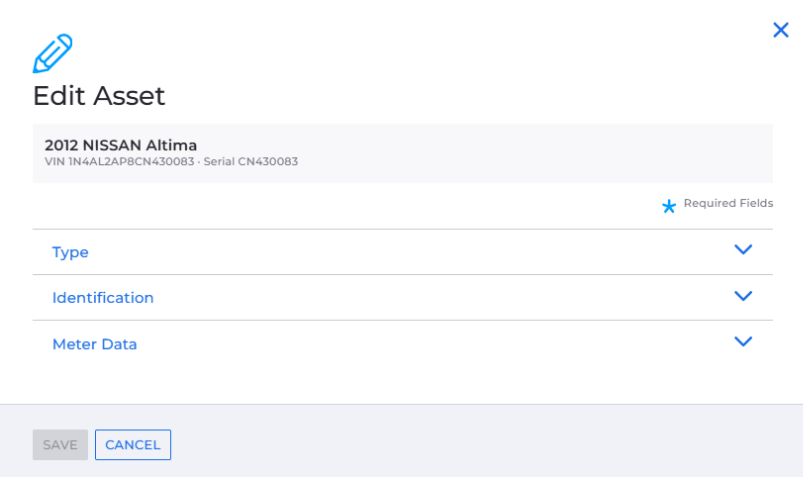Screen dimensions: 811x482
Task: Click the Edit Asset heading text
Action: tap(99, 96)
